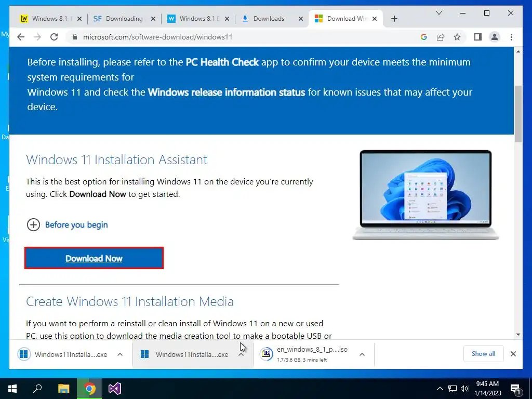Open File Explorer from the taskbar

click(x=63, y=389)
